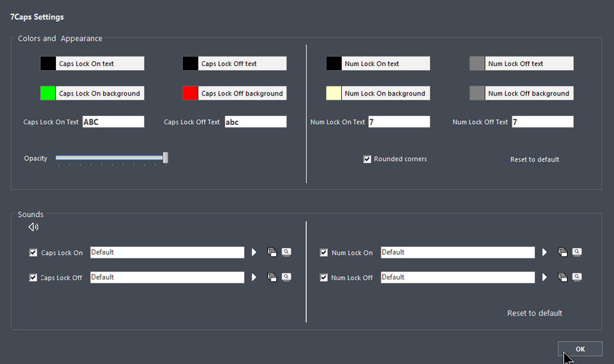Open sound list icon for Caps Lock On
Image resolution: width=614 pixels, height=364 pixels.
(x=272, y=252)
